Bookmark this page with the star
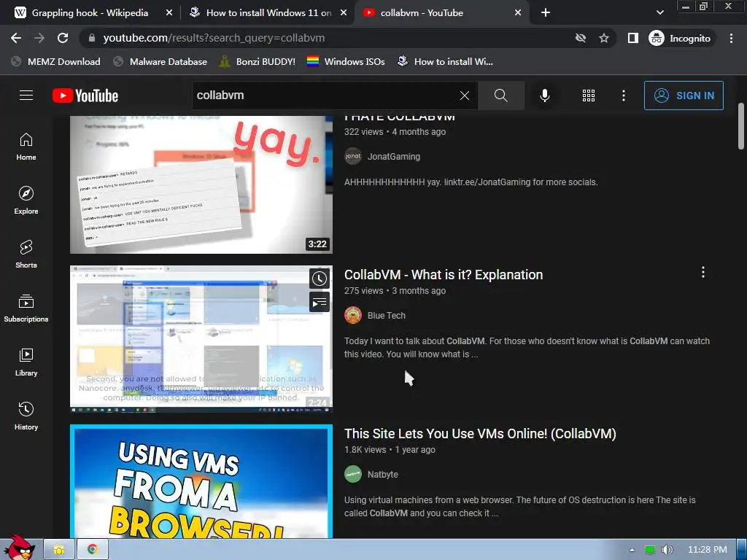 (x=604, y=38)
